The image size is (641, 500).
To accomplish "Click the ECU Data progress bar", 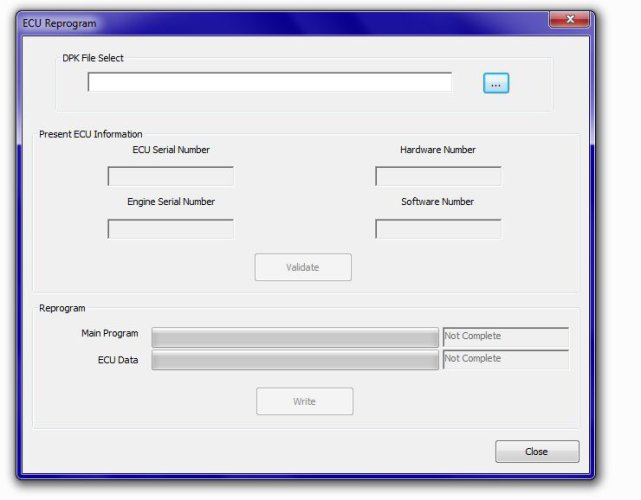I will pos(295,360).
